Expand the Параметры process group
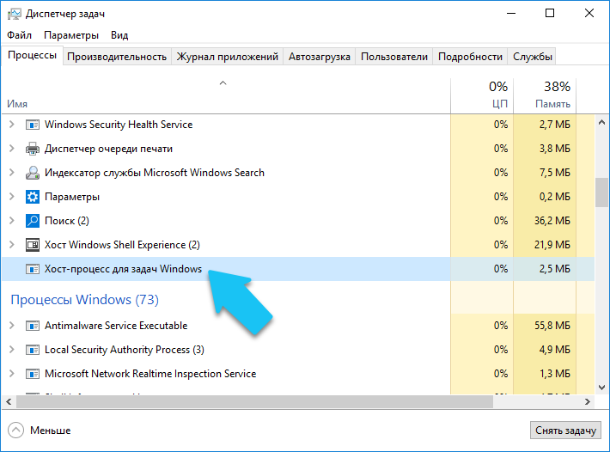Viewport: 610px width, 452px height. (x=12, y=196)
